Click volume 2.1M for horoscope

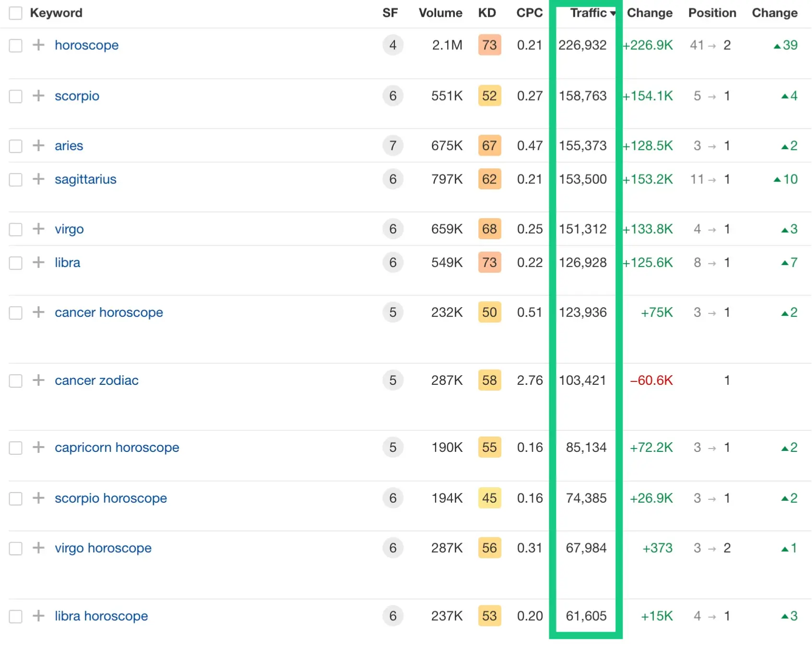pyautogui.click(x=447, y=45)
